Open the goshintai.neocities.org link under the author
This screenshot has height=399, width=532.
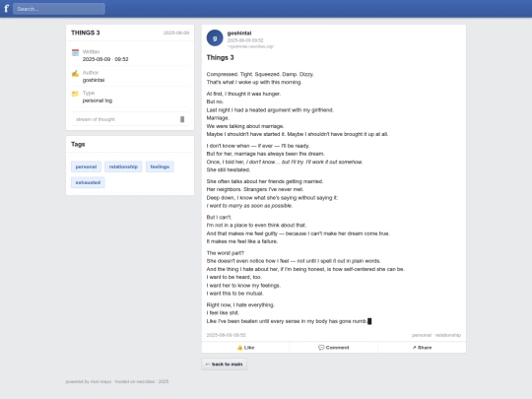pos(250,46)
